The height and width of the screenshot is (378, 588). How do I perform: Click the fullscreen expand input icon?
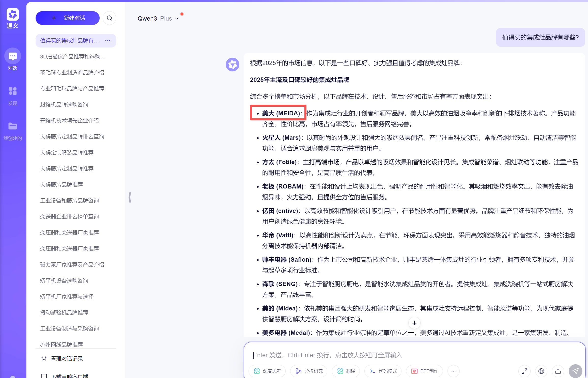click(524, 371)
